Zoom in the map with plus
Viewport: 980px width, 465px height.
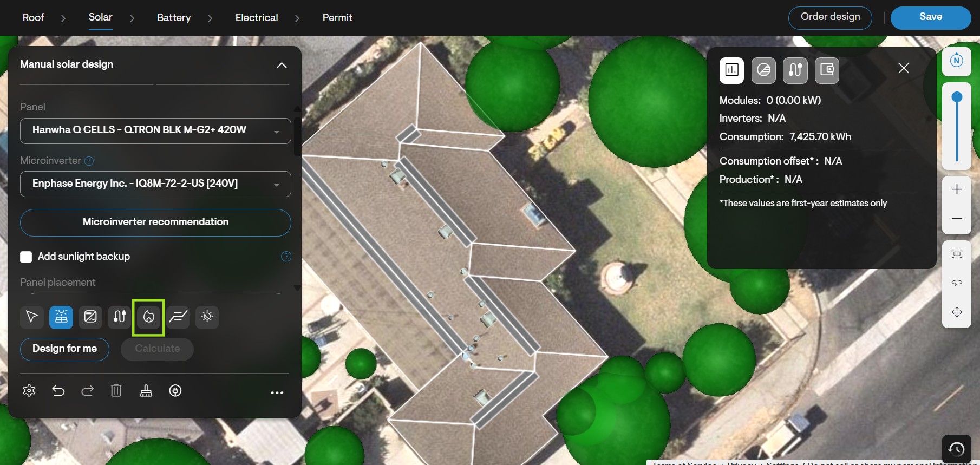(957, 189)
